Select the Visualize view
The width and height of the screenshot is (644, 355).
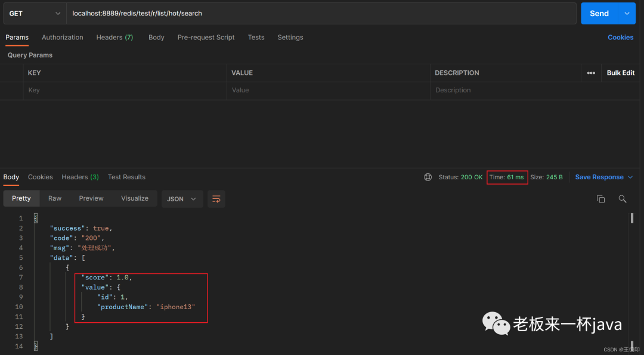[x=135, y=198]
